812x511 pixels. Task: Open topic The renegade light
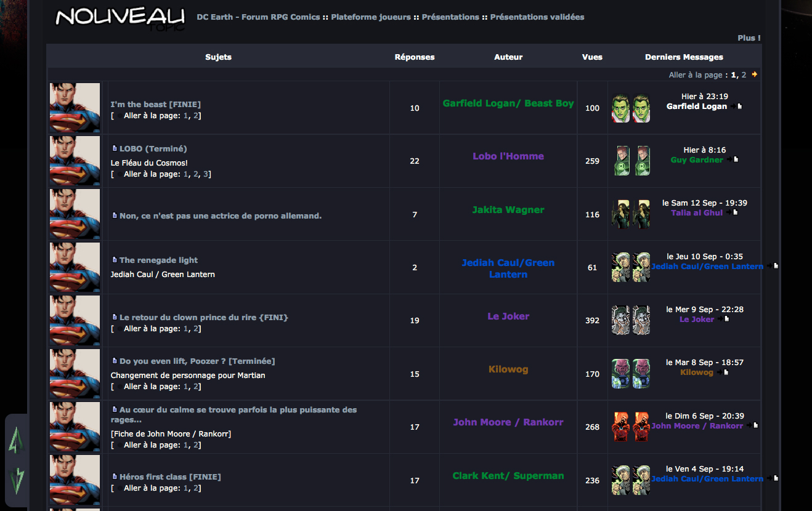pos(159,260)
